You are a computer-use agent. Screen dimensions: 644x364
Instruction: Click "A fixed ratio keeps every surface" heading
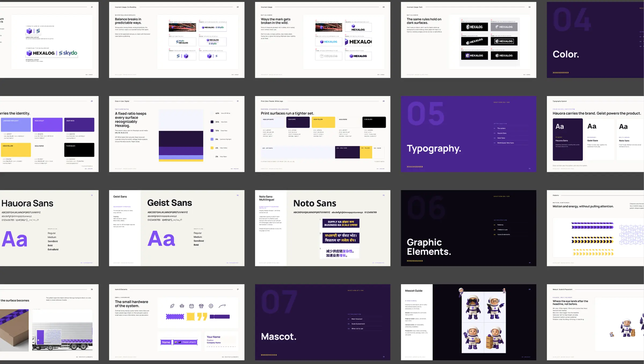point(130,116)
